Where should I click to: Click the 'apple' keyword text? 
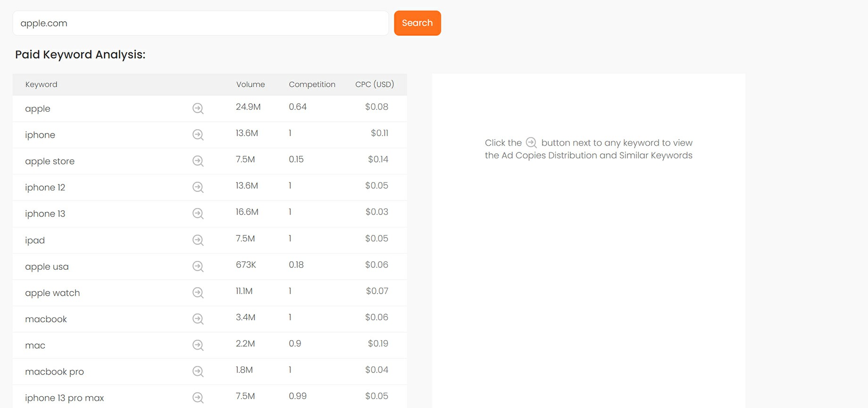pyautogui.click(x=38, y=109)
